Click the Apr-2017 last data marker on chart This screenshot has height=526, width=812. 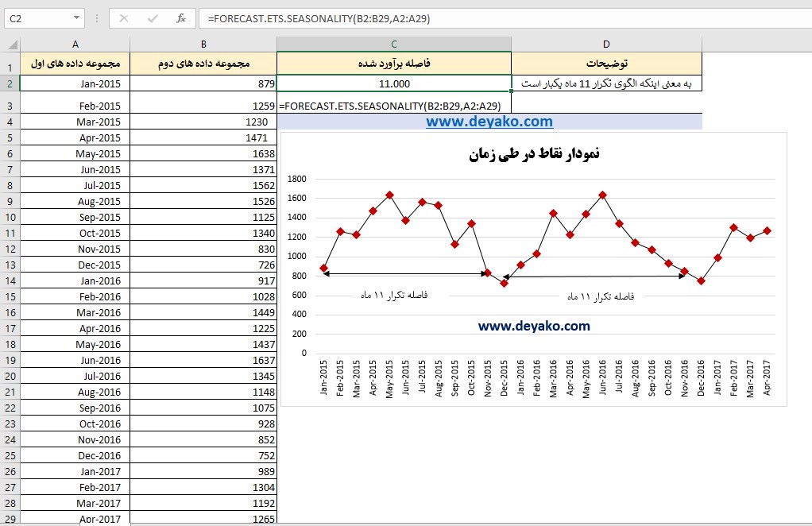coord(767,231)
